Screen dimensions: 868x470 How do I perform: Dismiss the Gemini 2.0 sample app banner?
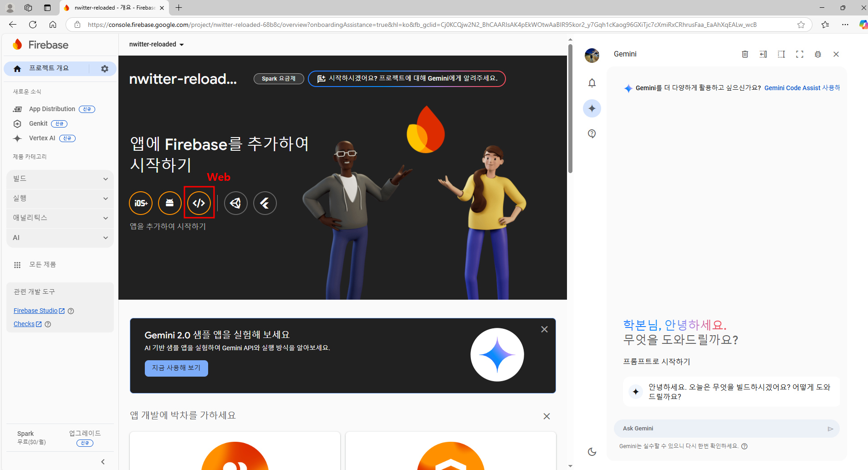(544, 329)
